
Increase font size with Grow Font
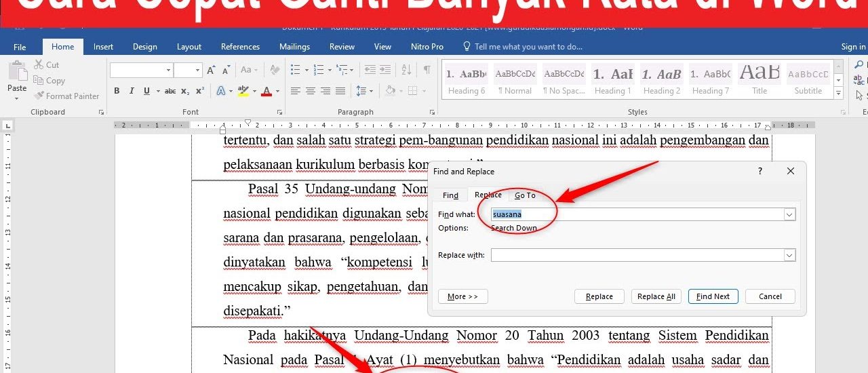pyautogui.click(x=212, y=70)
